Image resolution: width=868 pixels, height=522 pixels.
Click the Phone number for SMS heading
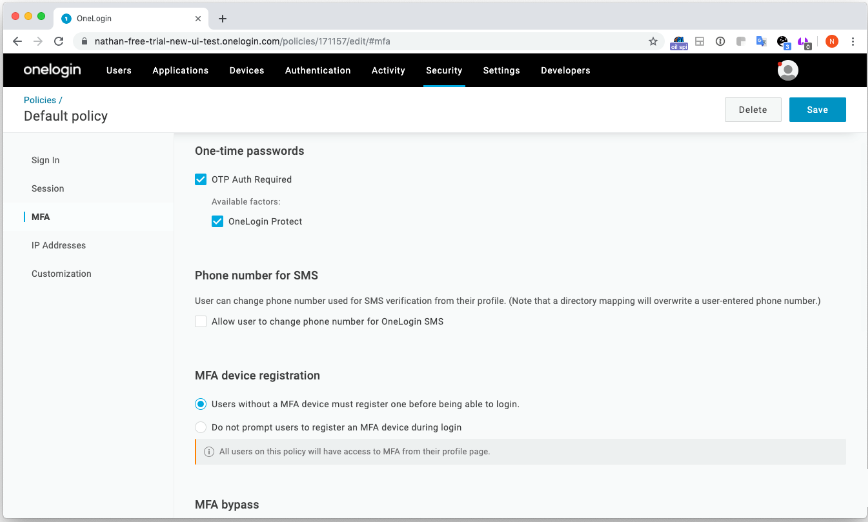(256, 275)
